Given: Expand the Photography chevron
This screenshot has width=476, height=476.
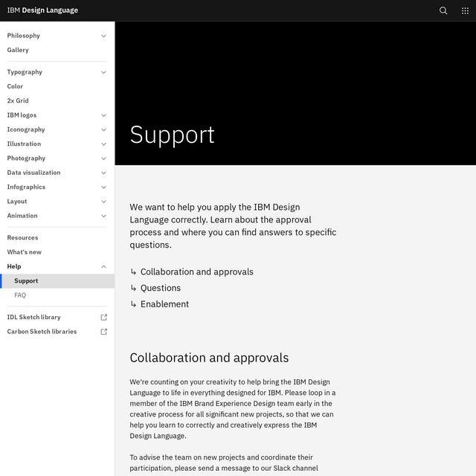Looking at the screenshot, I should point(103,158).
